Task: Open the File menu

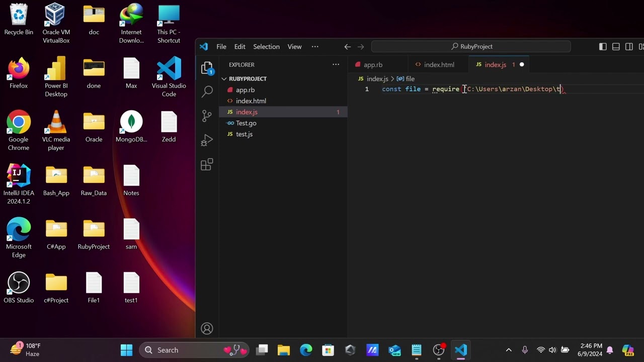Action: coord(221,47)
